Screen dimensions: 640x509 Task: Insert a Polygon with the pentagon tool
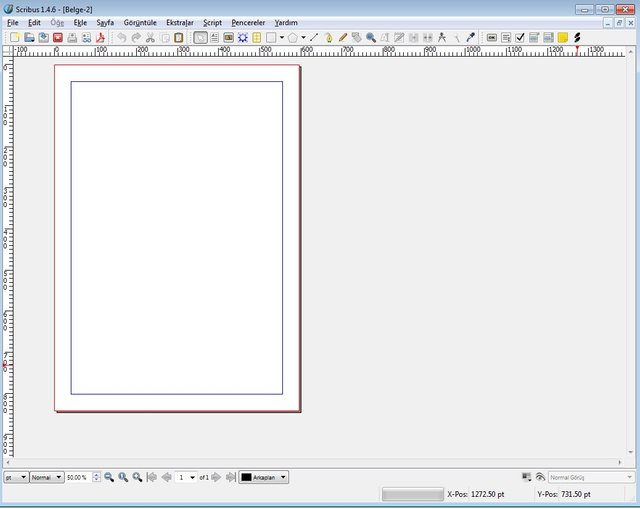pos(293,38)
